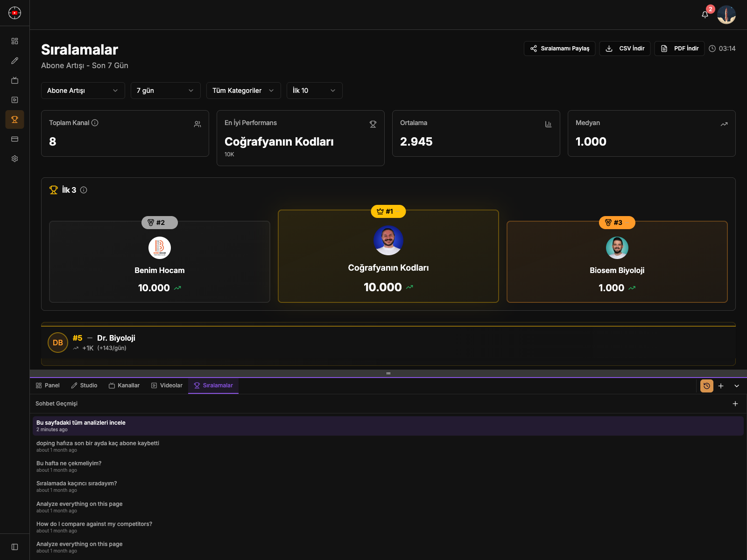Collapse the bottom panel using the chevron
This screenshot has height=560, width=747.
coord(737,386)
